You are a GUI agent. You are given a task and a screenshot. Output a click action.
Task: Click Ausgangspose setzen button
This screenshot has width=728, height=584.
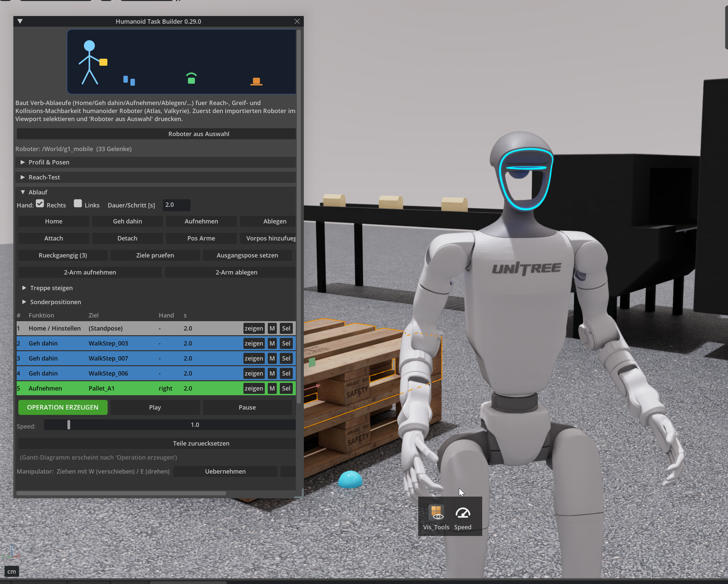tap(247, 255)
